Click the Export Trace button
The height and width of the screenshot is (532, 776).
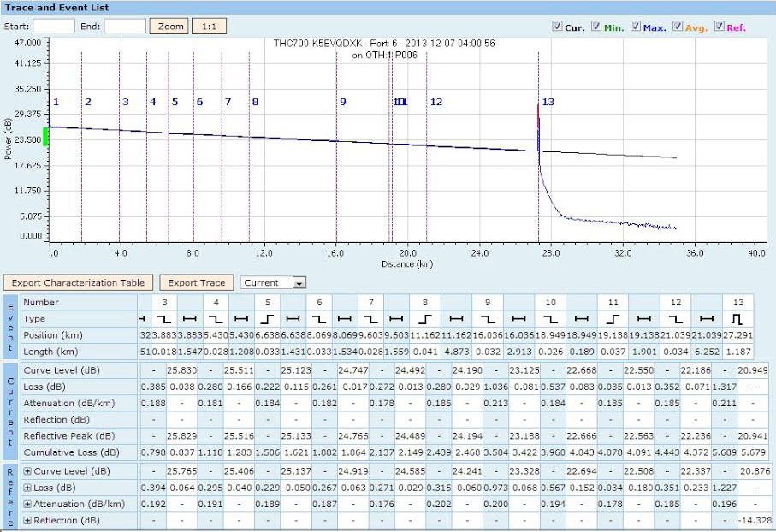[197, 282]
